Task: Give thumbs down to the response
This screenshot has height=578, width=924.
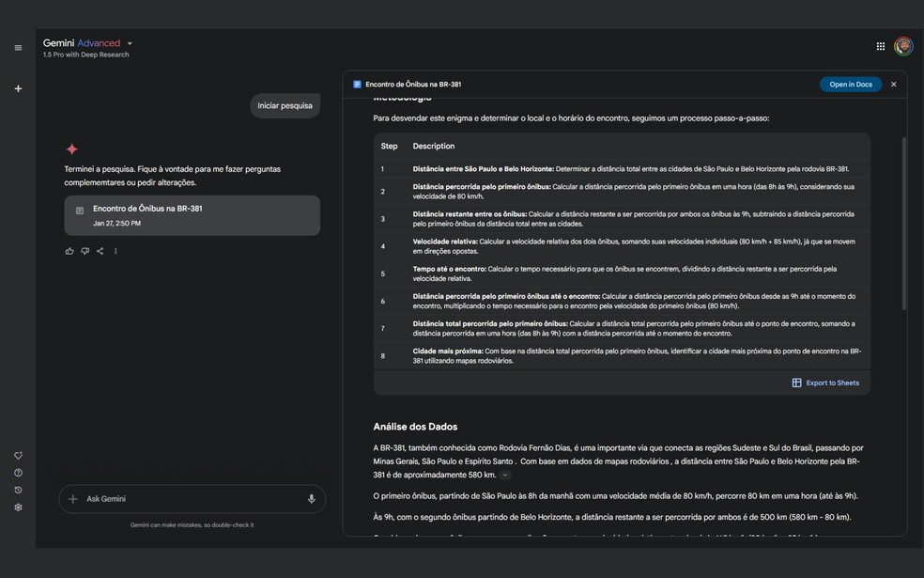Action: (84, 250)
